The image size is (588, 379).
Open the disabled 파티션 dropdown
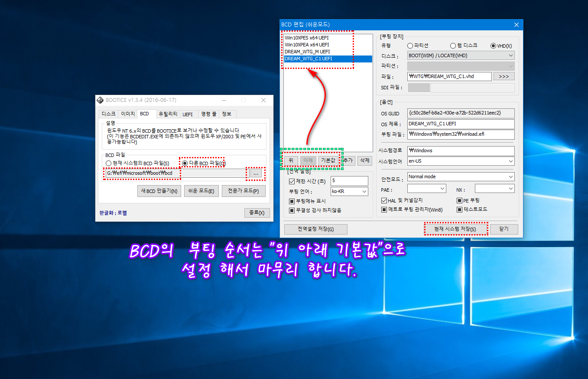pos(461,66)
